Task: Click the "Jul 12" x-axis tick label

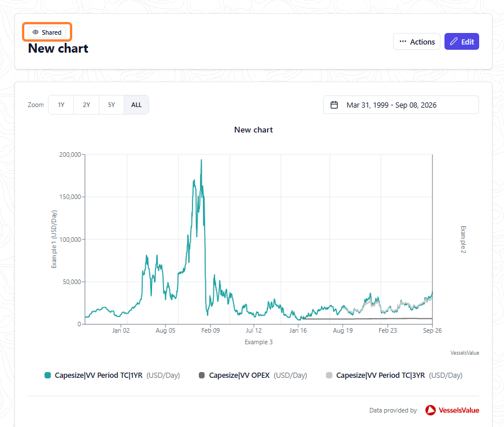Action: (254, 330)
